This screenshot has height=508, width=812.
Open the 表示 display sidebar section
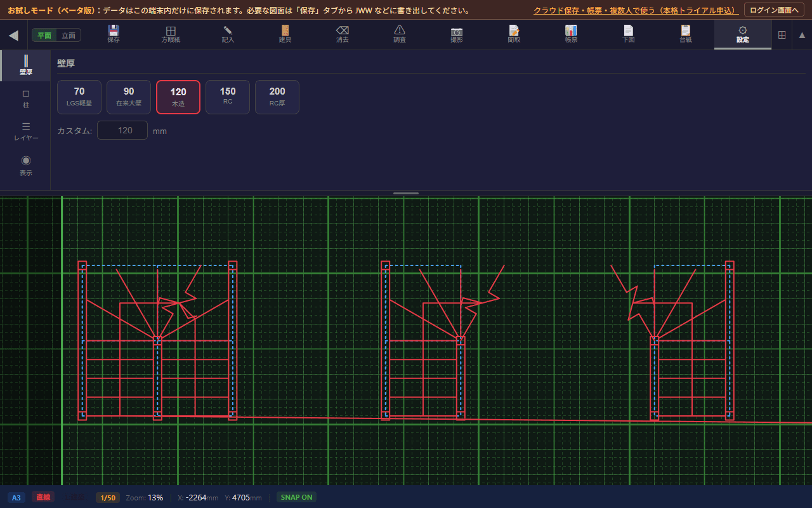(x=25, y=165)
